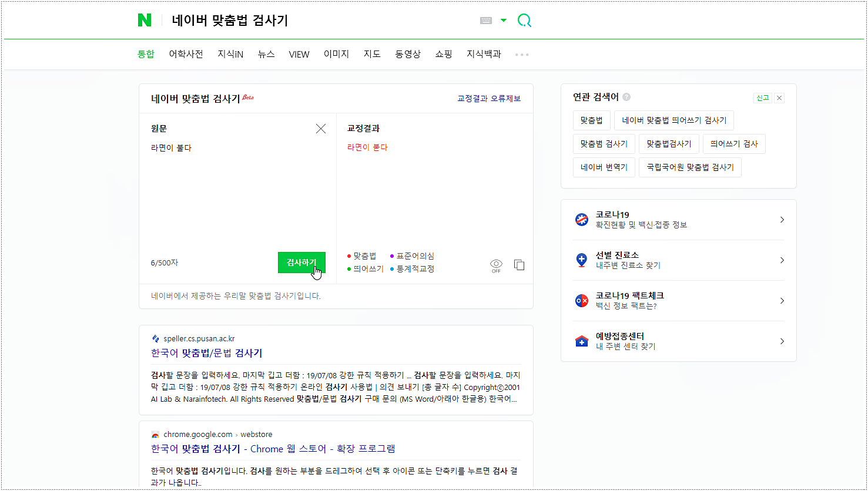
Task: Click the search box with 네이버 맞춤법 검사기
Action: (317, 21)
